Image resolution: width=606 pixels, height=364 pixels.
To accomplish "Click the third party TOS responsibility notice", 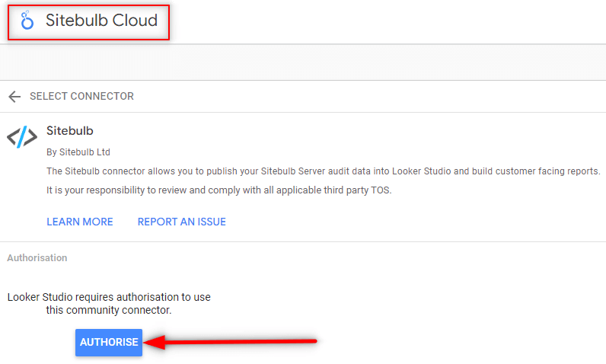I will pos(218,190).
